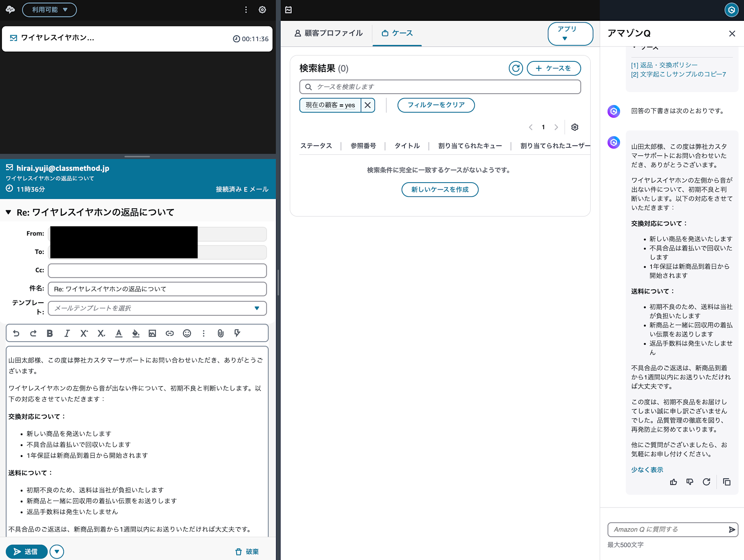Screen dimensions: 744x560
Task: Open the emoji picker icon
Action: [187, 333]
